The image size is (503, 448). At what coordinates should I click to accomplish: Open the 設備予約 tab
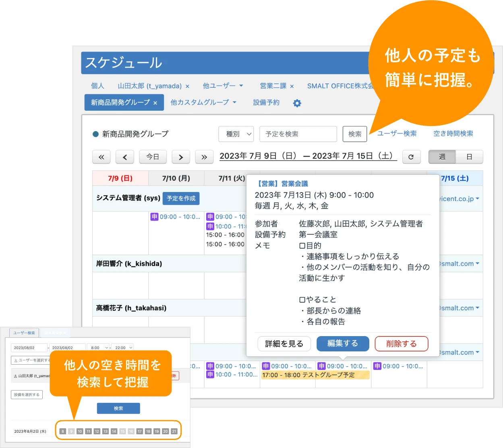(266, 102)
